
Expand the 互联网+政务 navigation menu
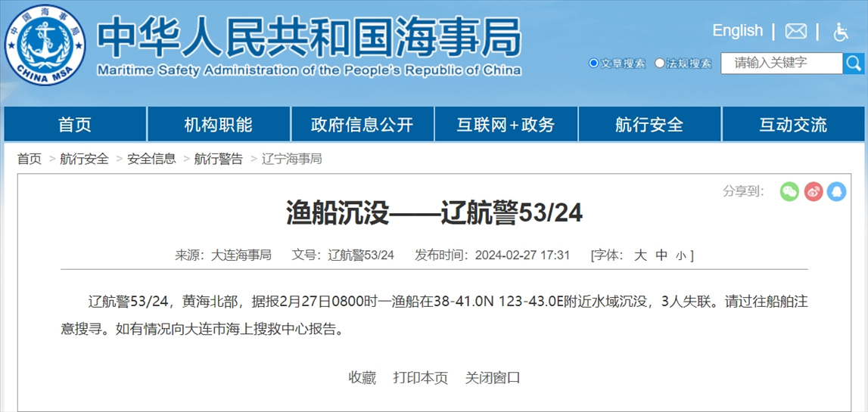tap(506, 125)
